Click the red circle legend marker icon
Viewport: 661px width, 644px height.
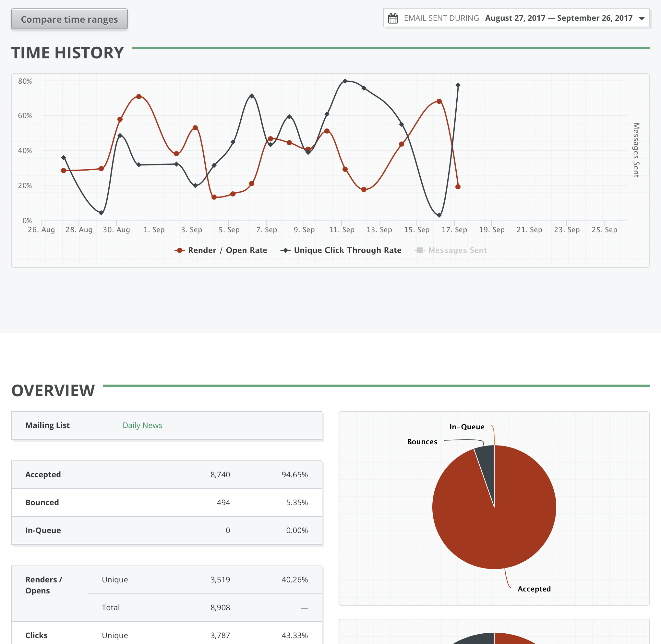tap(180, 250)
